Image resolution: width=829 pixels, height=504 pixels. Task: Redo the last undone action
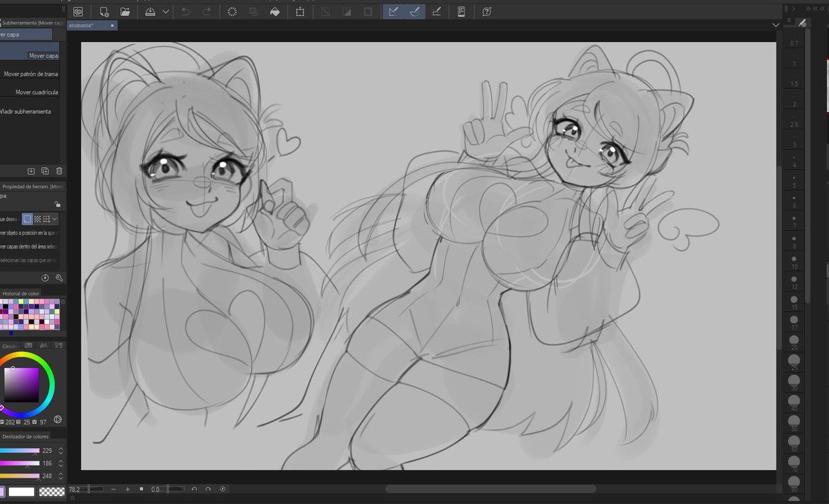click(207, 12)
